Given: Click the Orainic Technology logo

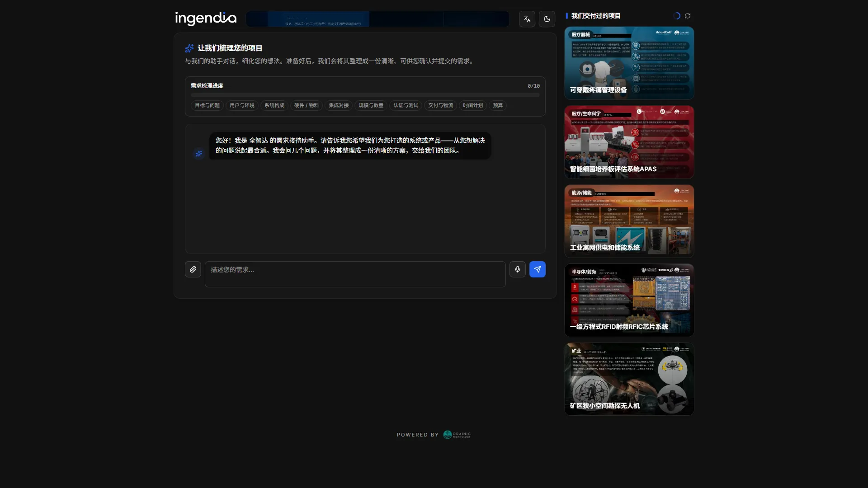Looking at the screenshot, I should (457, 435).
